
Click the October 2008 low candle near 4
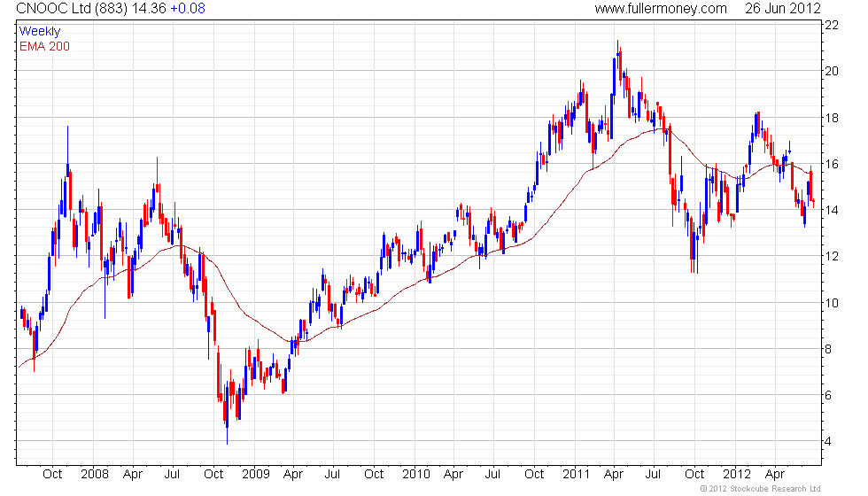pos(227,413)
